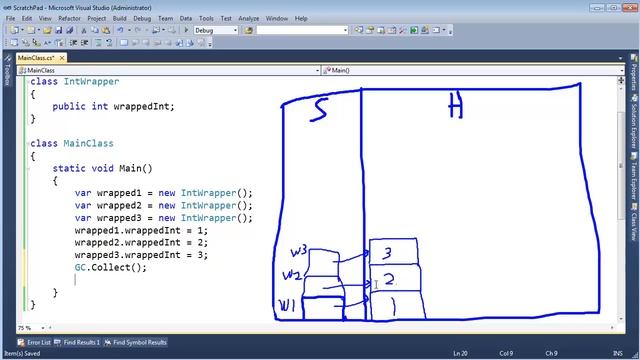This screenshot has width=640, height=360.
Task: Close the MainClass.cs tab
Action: [x=62, y=58]
